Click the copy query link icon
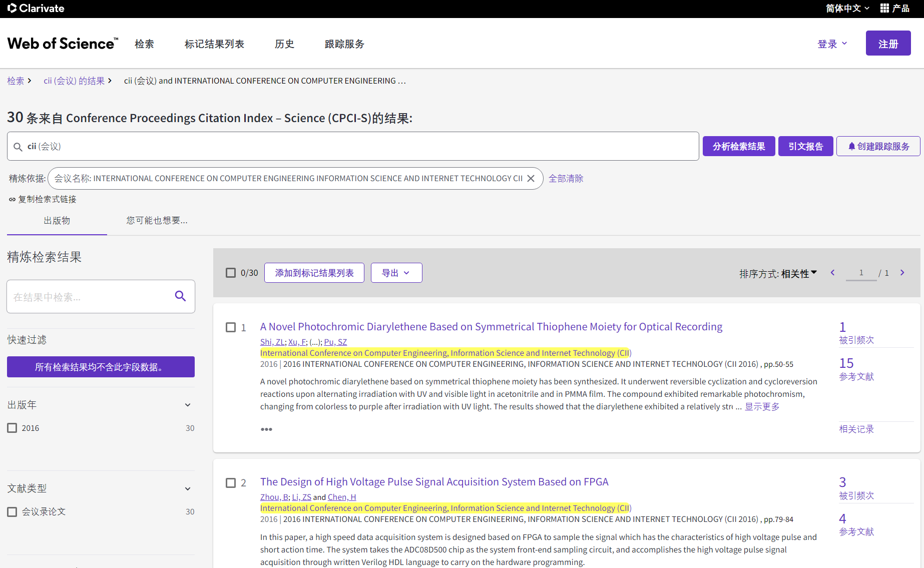The image size is (924, 568). [12, 200]
